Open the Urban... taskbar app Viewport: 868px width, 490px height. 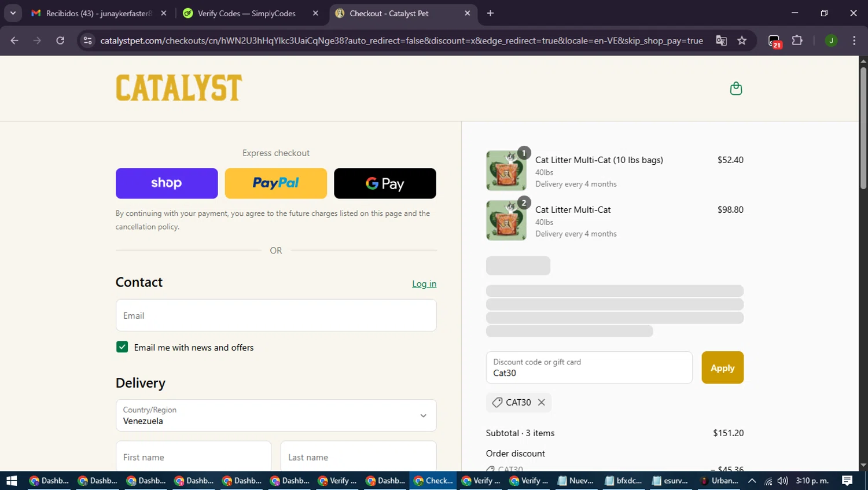tap(719, 480)
